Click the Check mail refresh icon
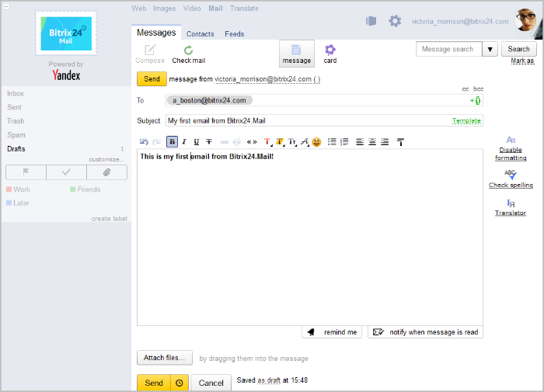The height and width of the screenshot is (392, 544). [188, 50]
